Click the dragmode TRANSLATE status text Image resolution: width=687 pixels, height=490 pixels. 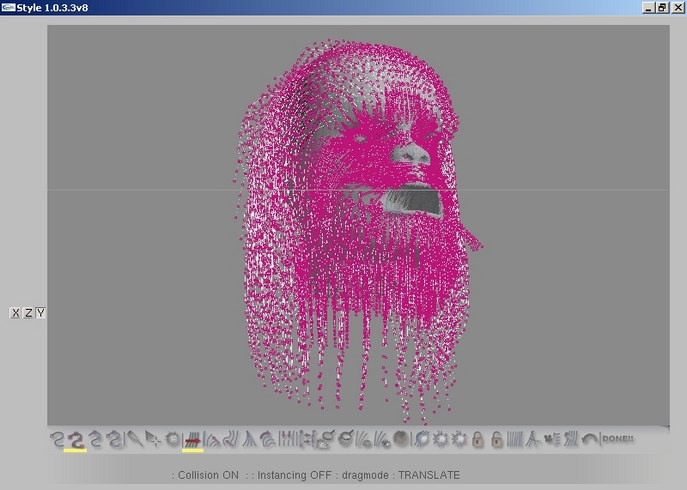pyautogui.click(x=401, y=475)
